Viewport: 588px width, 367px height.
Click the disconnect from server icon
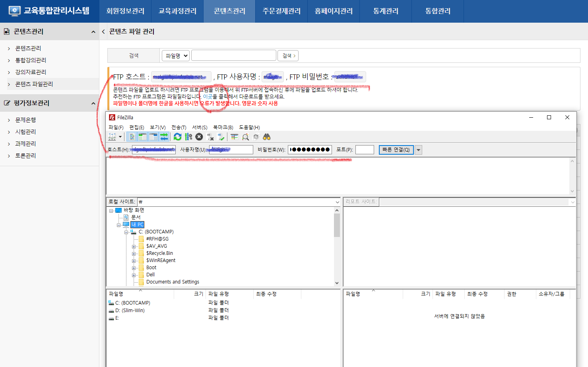pos(210,137)
